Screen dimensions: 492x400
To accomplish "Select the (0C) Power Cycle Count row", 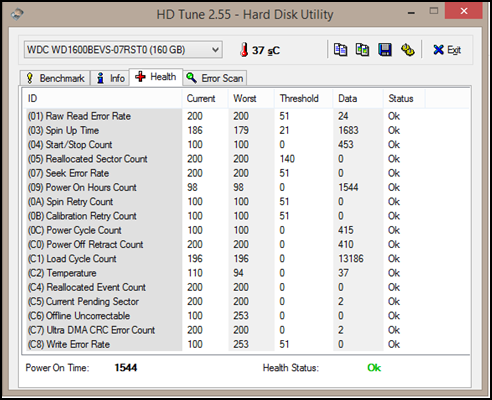I will (x=247, y=230).
